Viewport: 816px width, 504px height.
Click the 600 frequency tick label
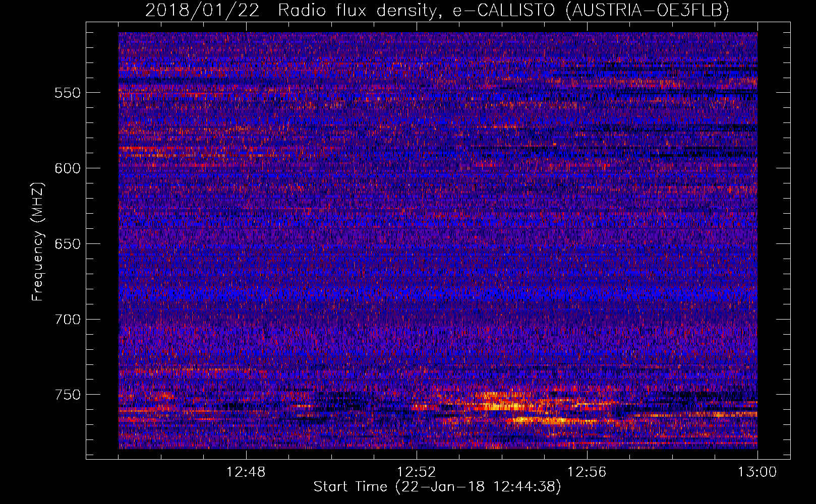68,168
